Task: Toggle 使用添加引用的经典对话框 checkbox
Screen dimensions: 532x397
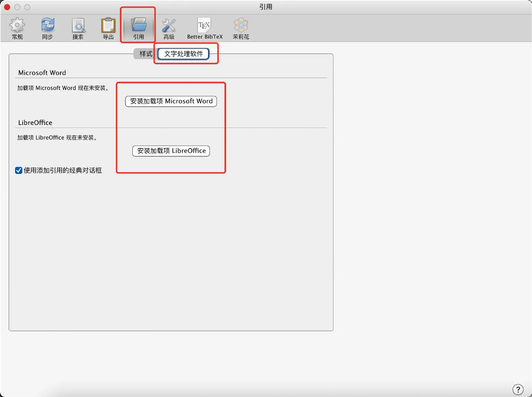Action: coord(18,170)
